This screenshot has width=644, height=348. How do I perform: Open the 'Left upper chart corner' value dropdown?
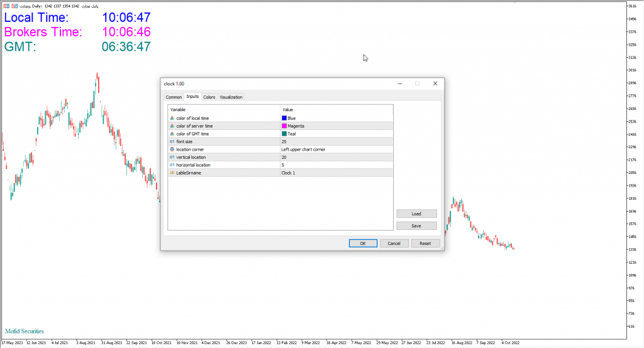(x=336, y=150)
